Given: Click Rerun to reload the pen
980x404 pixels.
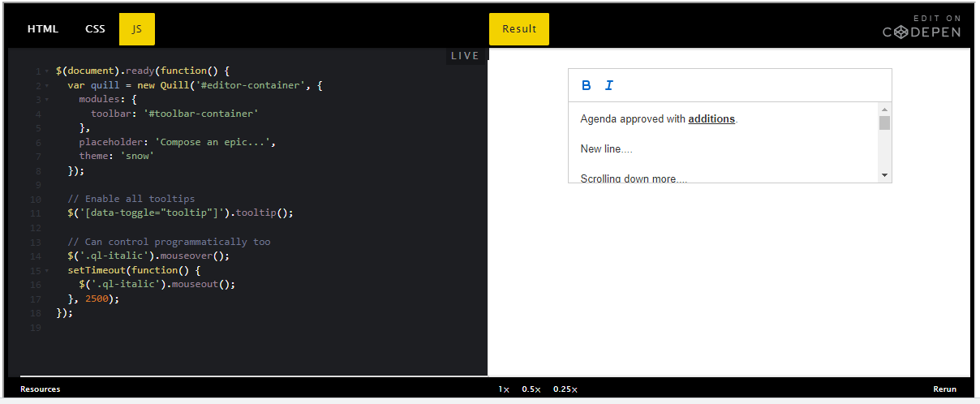Looking at the screenshot, I should [x=944, y=389].
